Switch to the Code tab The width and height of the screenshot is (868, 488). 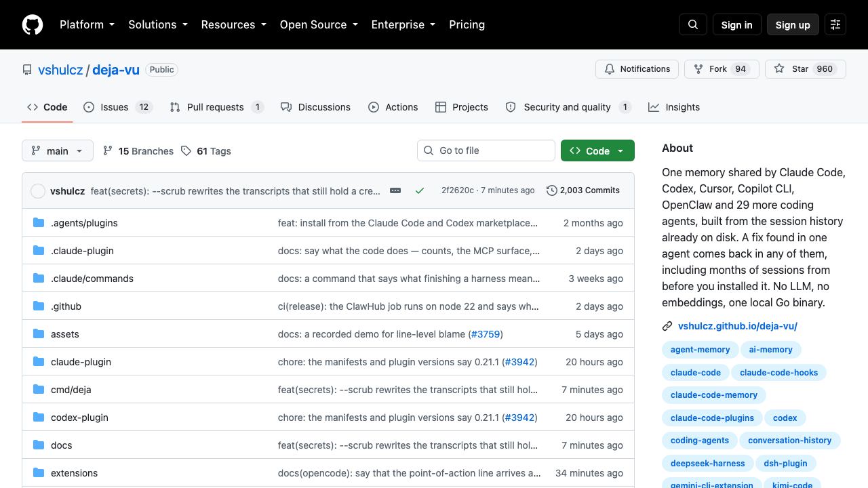47,107
